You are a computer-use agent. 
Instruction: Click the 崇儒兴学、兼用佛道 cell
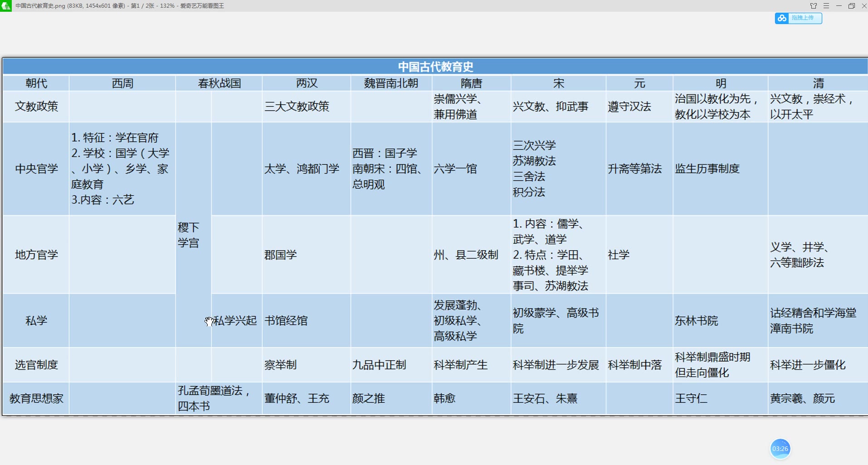tap(471, 107)
